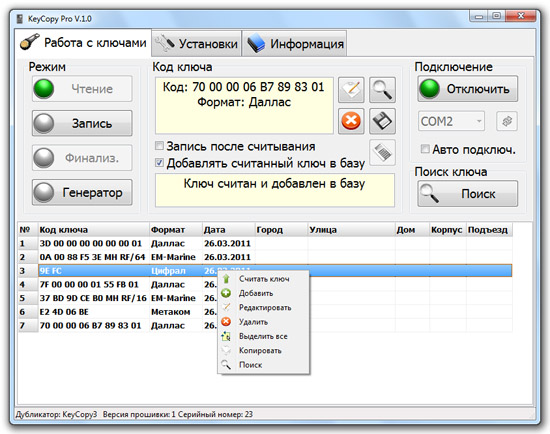This screenshot has width=550, height=434.
Task: Click the Формат column header
Action: [176, 230]
